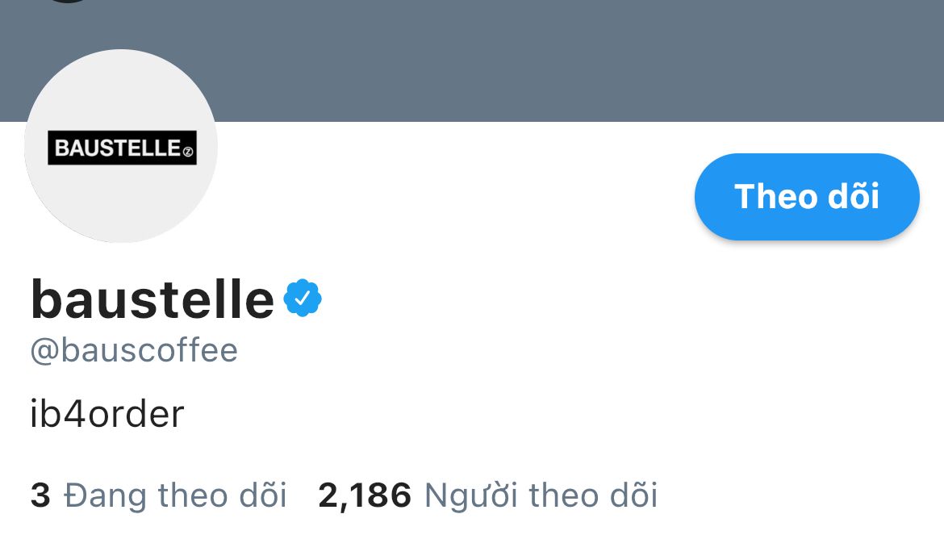Open the Đang theo dõi following list

(158, 495)
